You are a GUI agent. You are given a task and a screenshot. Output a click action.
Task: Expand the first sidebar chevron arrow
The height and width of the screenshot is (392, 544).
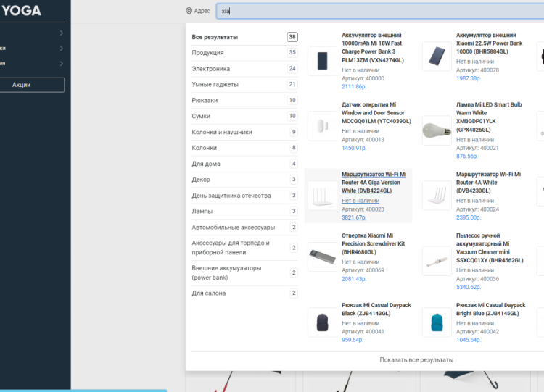click(62, 33)
